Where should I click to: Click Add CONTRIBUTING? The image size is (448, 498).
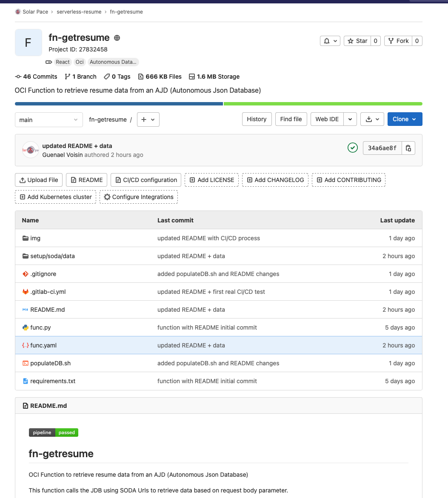348,180
